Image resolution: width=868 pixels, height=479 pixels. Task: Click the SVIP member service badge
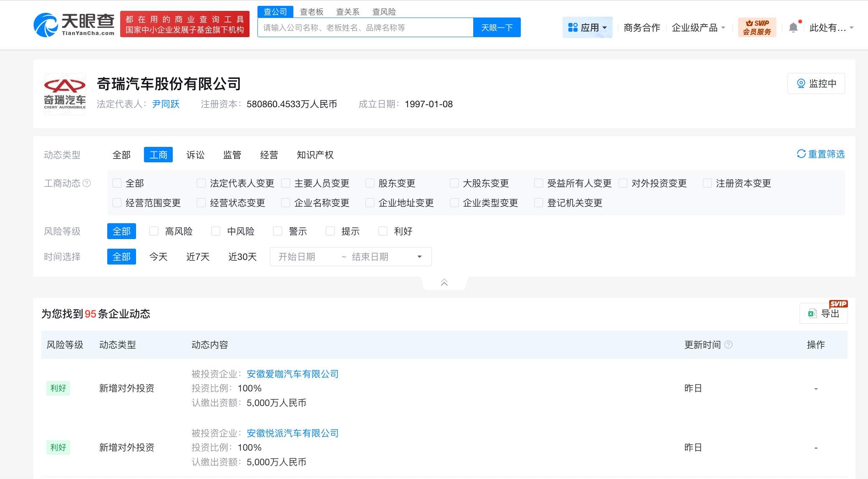757,28
